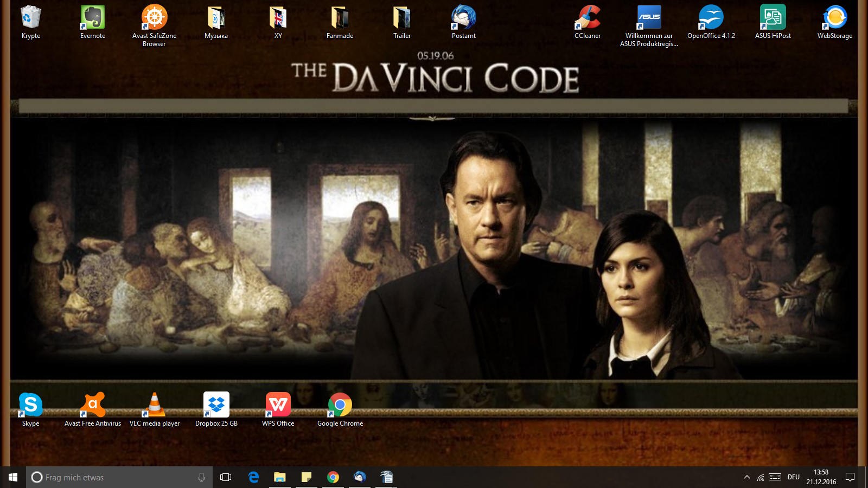Expand the hidden system tray icons

click(747, 477)
